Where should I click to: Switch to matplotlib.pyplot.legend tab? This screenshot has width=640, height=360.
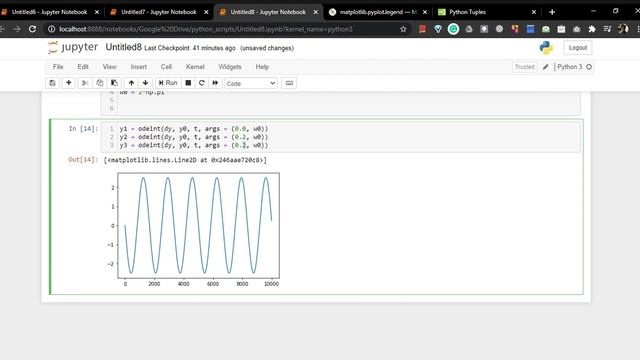(x=378, y=12)
